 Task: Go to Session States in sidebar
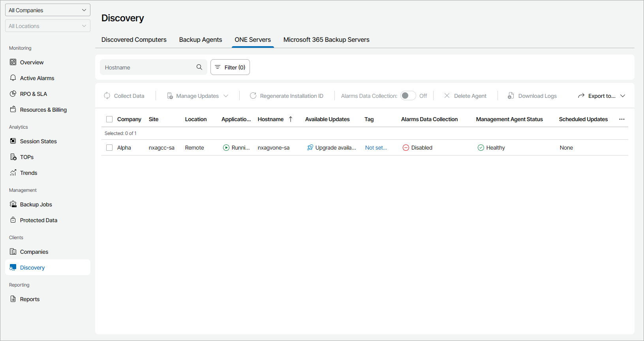(38, 141)
